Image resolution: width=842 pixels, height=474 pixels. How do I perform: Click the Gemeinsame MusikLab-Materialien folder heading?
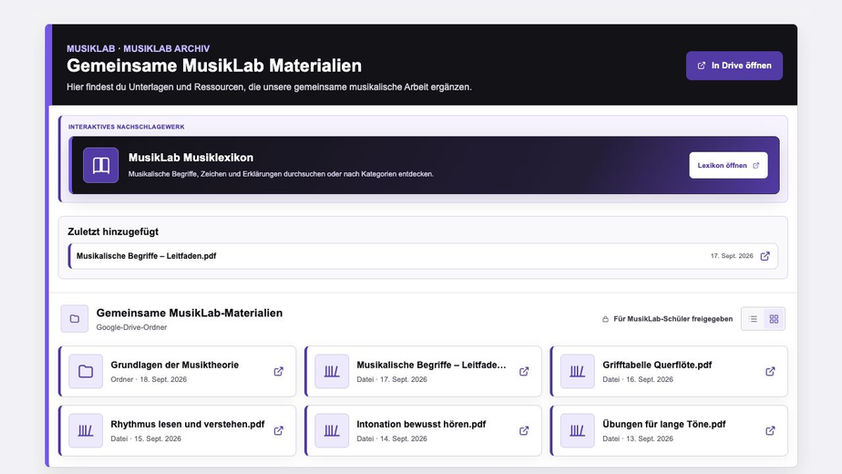pos(189,313)
